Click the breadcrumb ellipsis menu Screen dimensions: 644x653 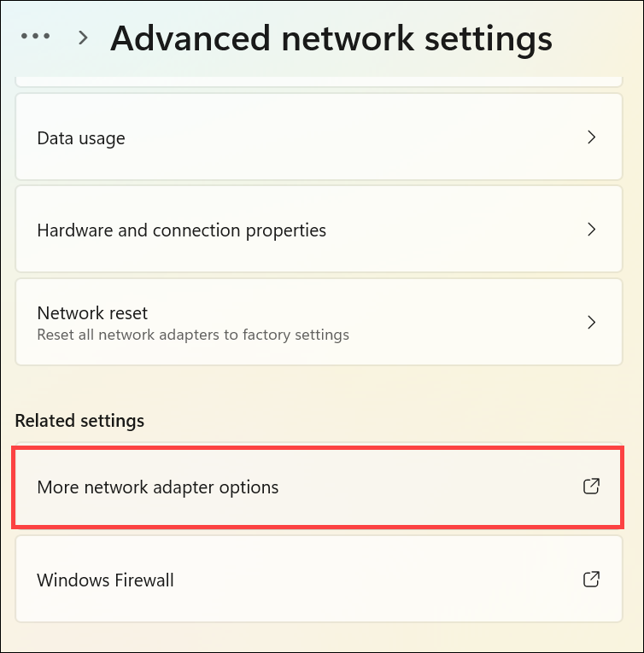[36, 37]
